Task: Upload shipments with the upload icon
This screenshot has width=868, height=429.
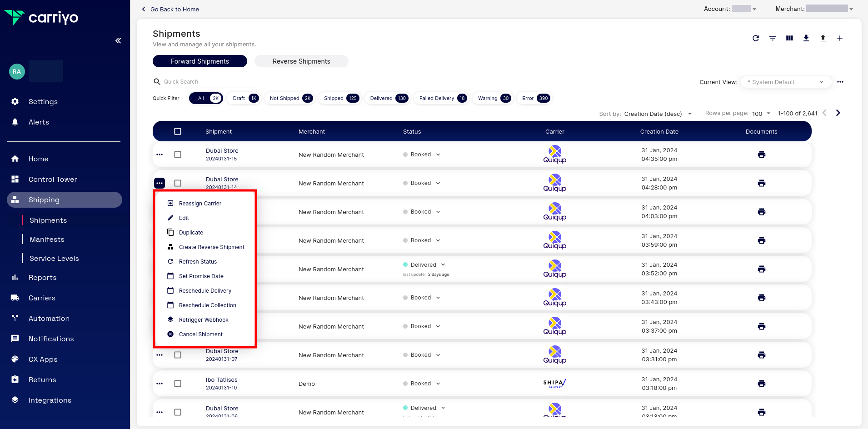Action: (x=823, y=38)
